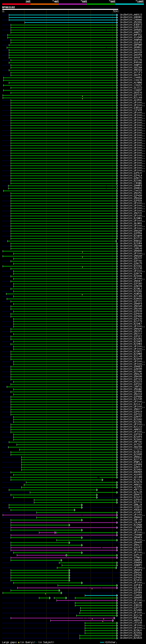The image size is (146, 644).
Task: Click the white query sequence bar
Action: tap(60, 9)
